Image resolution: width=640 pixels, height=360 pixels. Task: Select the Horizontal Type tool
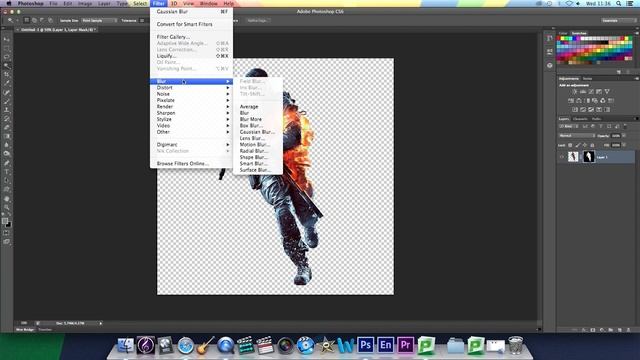7,172
